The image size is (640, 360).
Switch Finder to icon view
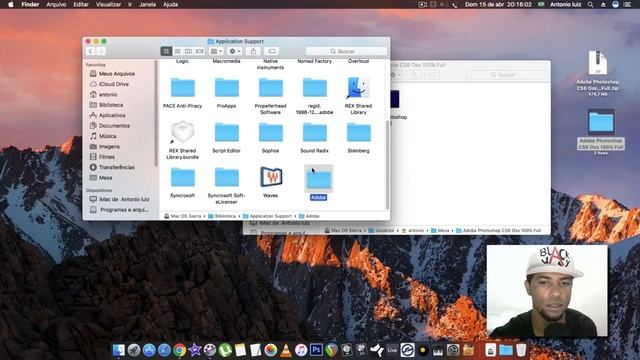pyautogui.click(x=166, y=51)
